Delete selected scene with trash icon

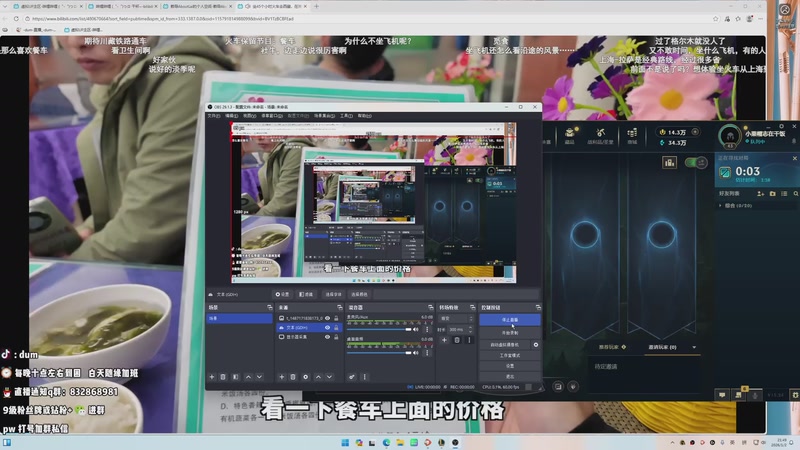[223, 377]
